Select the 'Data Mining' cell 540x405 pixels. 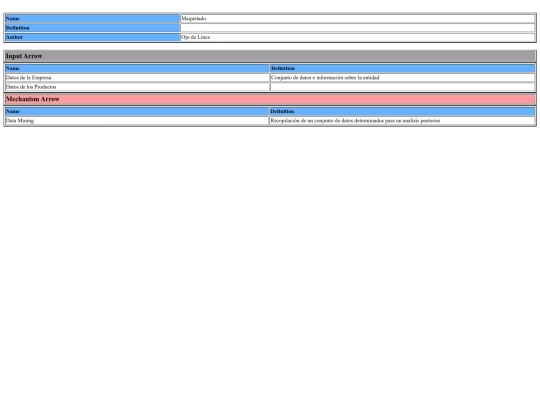[137, 121]
